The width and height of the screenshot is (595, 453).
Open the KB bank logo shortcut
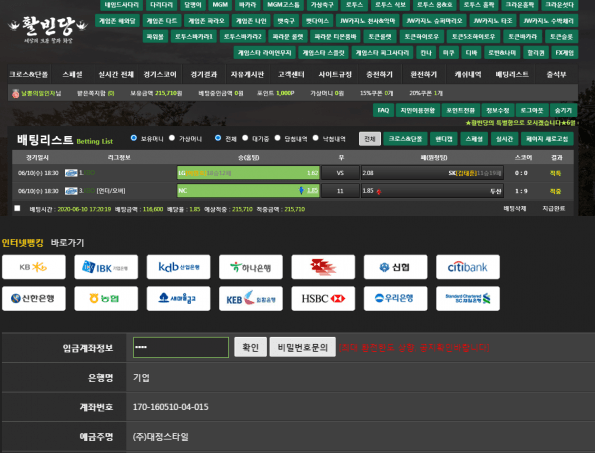point(34,267)
